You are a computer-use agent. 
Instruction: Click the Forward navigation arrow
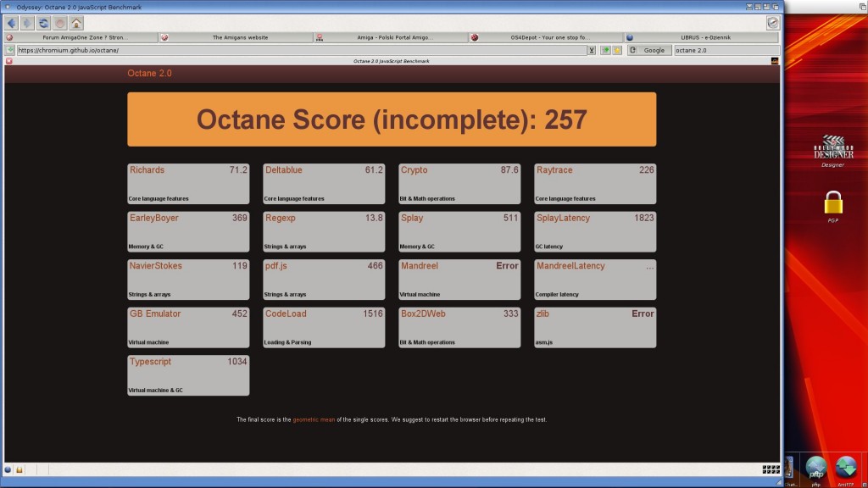point(28,23)
